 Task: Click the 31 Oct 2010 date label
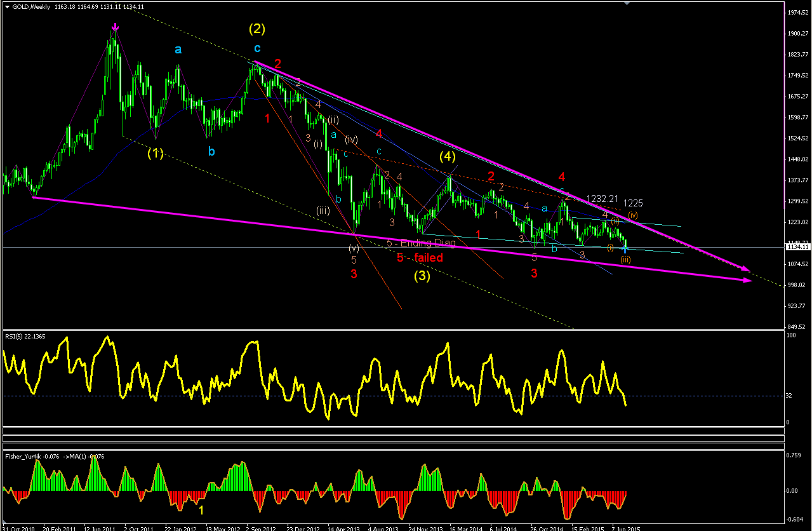pos(17,528)
